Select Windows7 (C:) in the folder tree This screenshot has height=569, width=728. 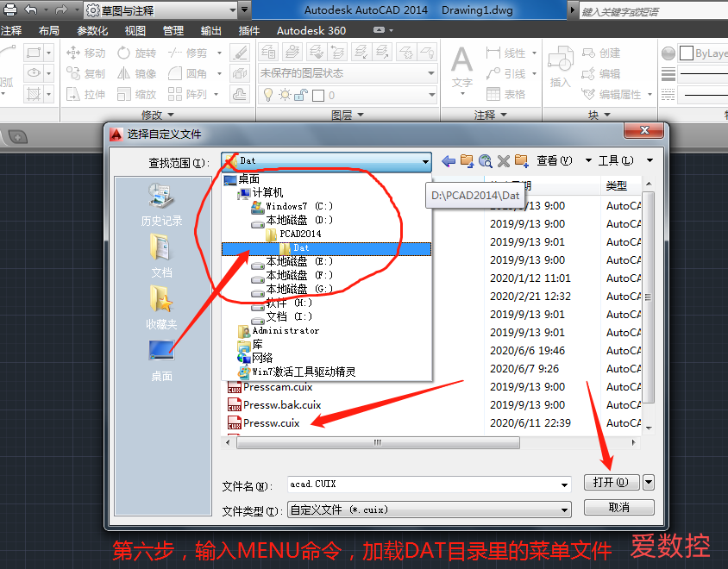pos(292,206)
